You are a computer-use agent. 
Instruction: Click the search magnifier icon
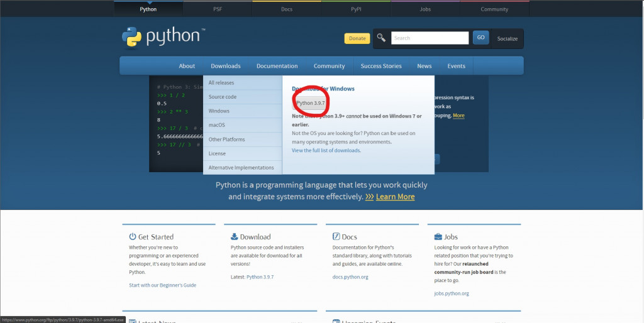[x=381, y=38]
